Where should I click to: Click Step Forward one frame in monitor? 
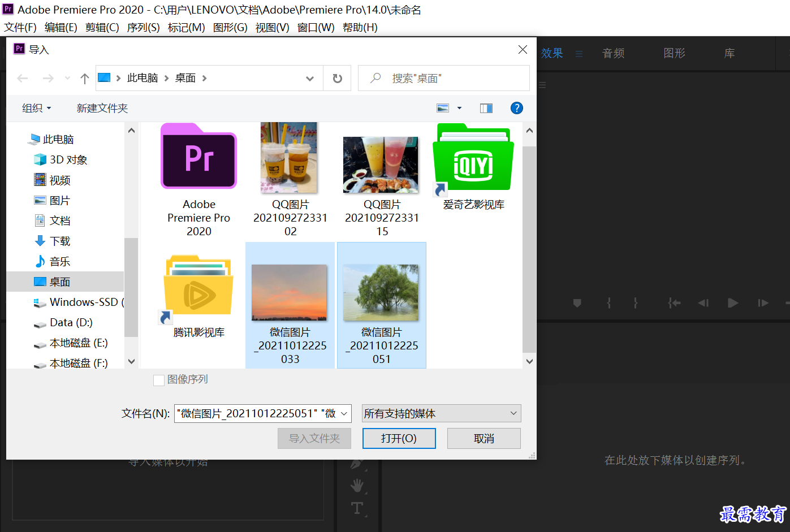(763, 303)
